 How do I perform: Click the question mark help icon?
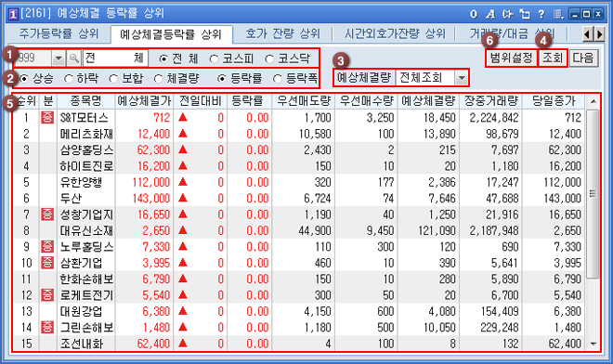pyautogui.click(x=541, y=15)
